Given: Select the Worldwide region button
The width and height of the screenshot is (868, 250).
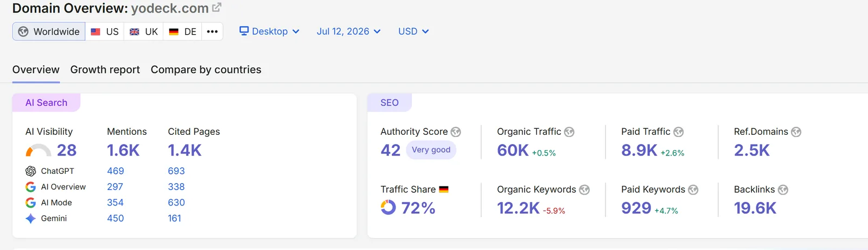Looking at the screenshot, I should (x=49, y=32).
